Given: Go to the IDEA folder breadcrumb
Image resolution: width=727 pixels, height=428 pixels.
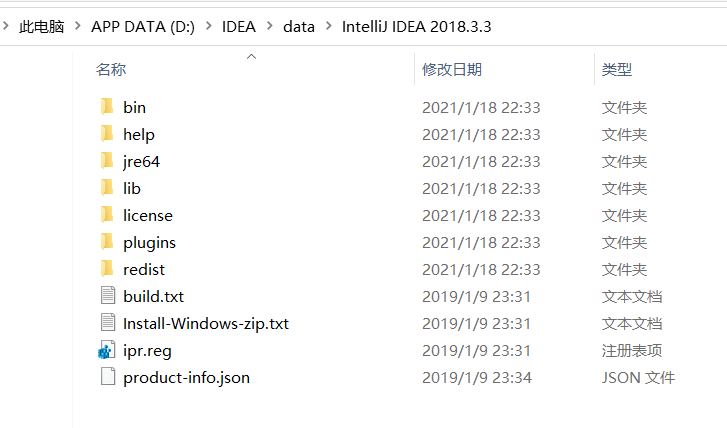Looking at the screenshot, I should click(239, 27).
